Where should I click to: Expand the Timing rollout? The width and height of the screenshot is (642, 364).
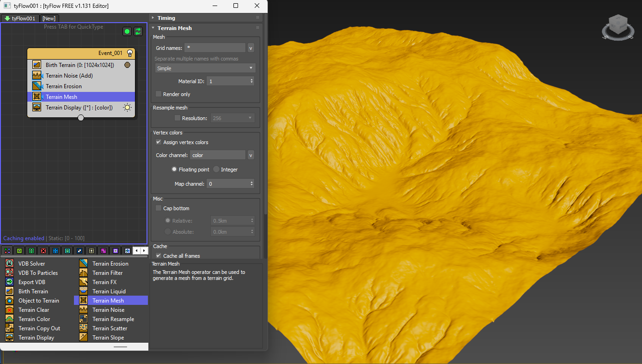tap(166, 18)
